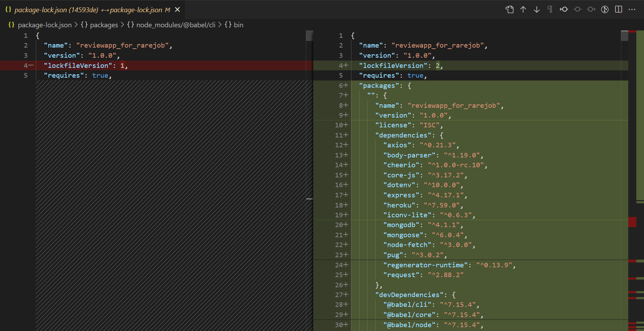Open the More Actions ellipsis menu
This screenshot has width=644, height=331.
coord(632,9)
